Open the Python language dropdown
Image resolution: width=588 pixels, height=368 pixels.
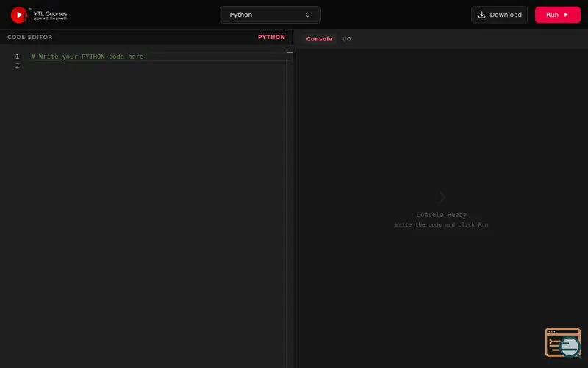270,15
